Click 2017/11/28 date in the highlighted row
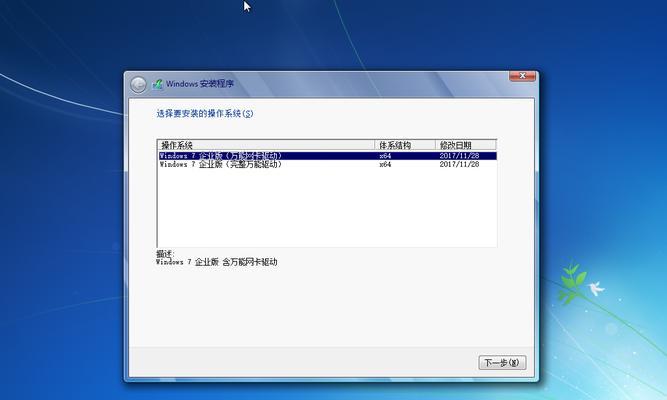667x400 pixels. coord(459,156)
